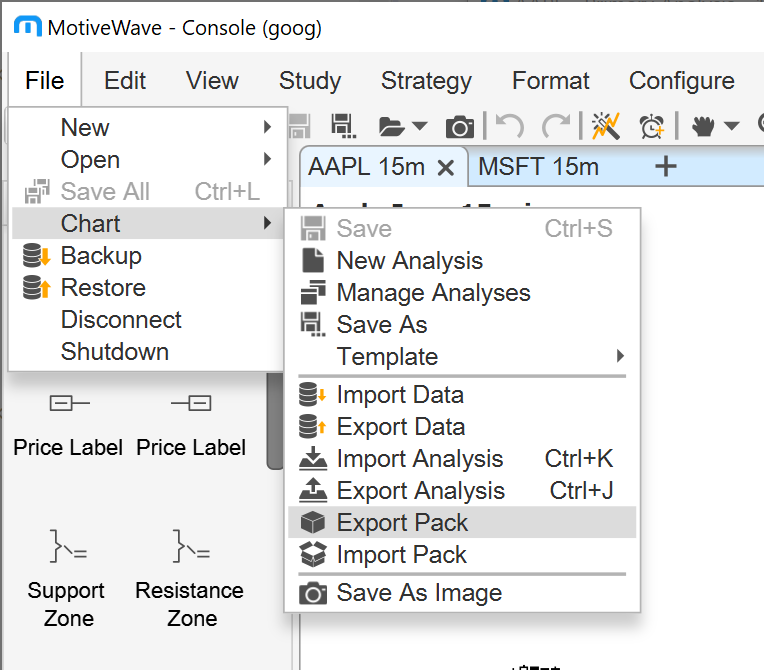Click the redo arrow icon
The height and width of the screenshot is (670, 764).
(x=556, y=126)
